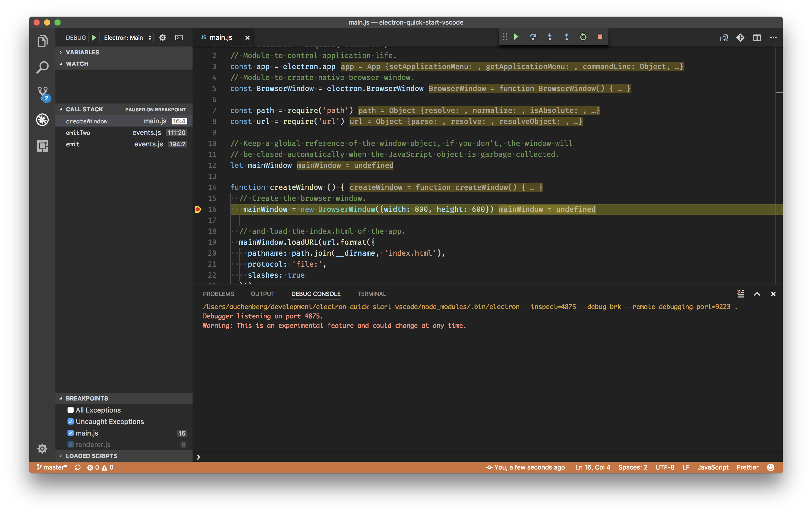Viewport: 812px width, 515px height.
Task: Enable All Exceptions breakpoint
Action: click(70, 410)
